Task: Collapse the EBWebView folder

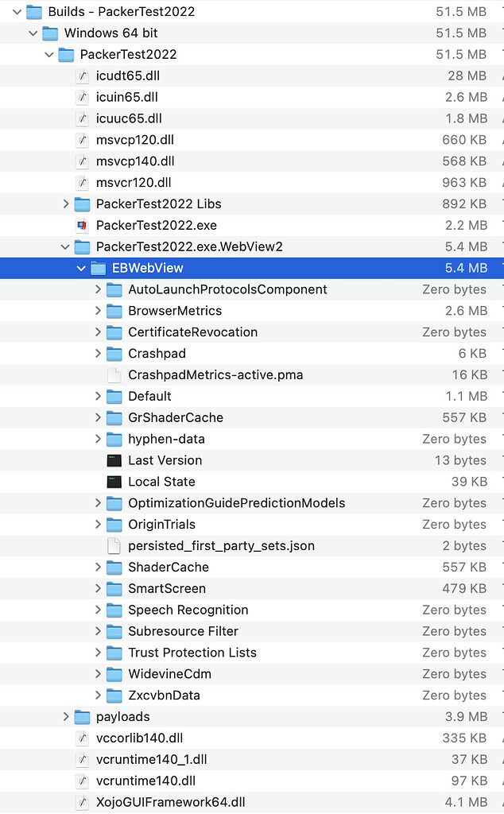Action: [x=81, y=268]
